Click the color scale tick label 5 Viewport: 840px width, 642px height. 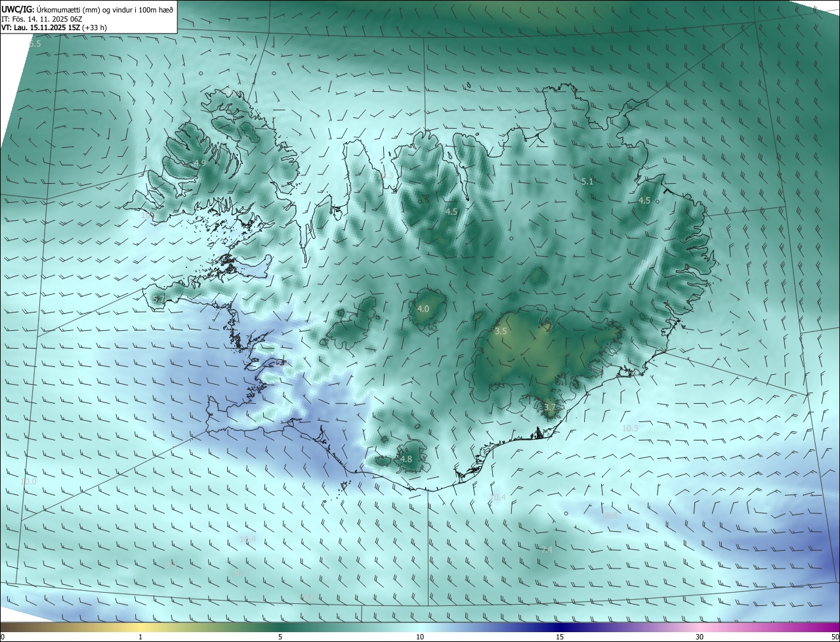[x=280, y=637]
